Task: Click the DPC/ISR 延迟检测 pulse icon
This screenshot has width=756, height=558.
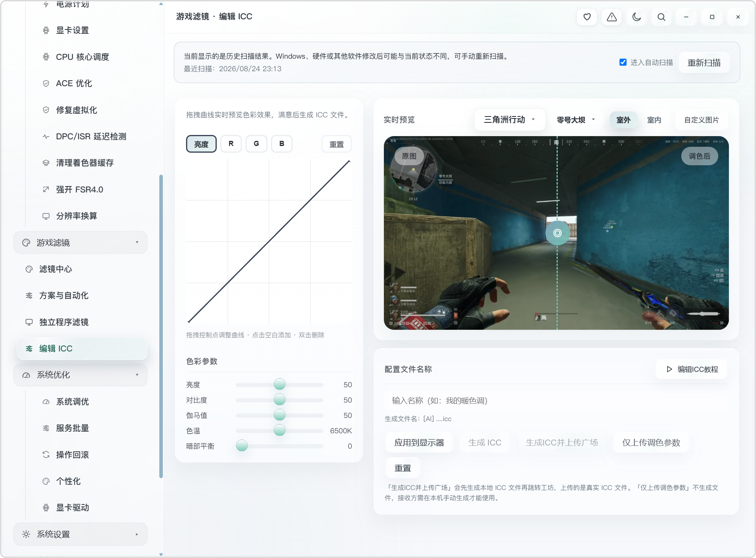Action: tap(46, 137)
